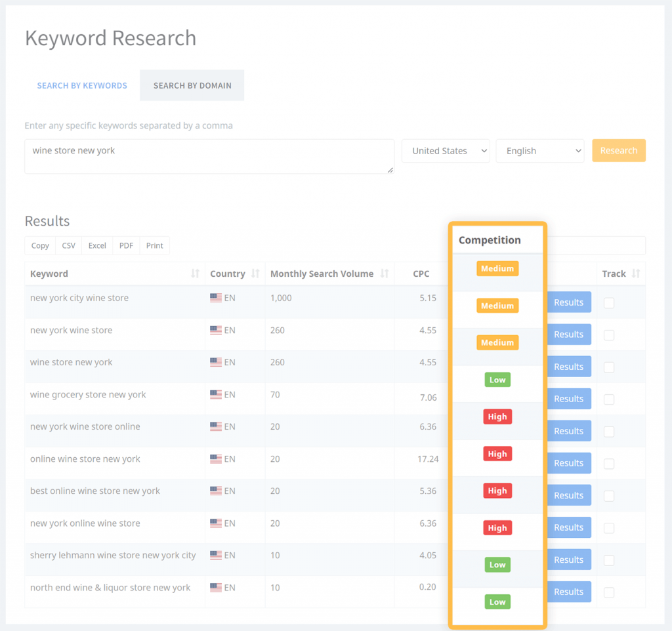This screenshot has height=631, width=672.
Task: Switch to Search by Domain tab
Action: tap(192, 85)
